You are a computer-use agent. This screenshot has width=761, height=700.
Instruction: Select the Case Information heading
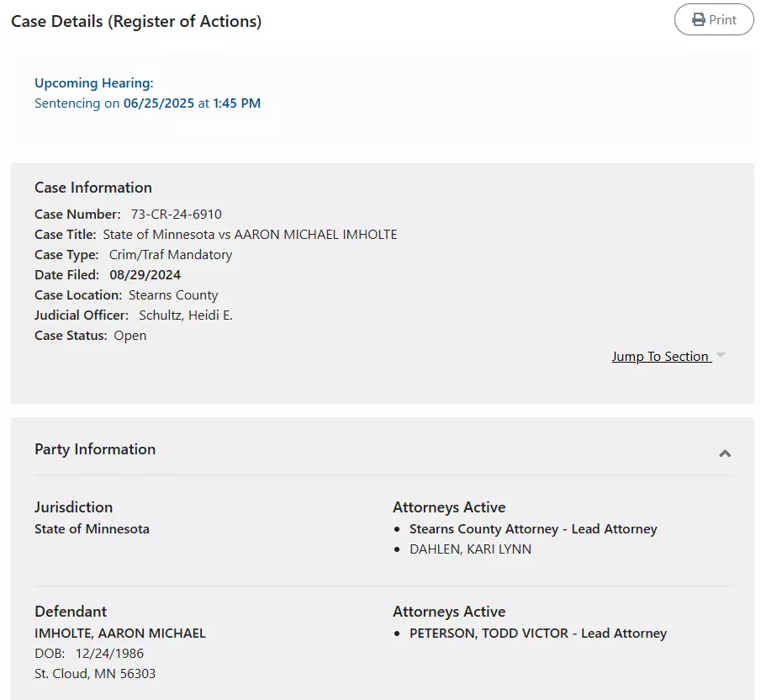click(93, 188)
